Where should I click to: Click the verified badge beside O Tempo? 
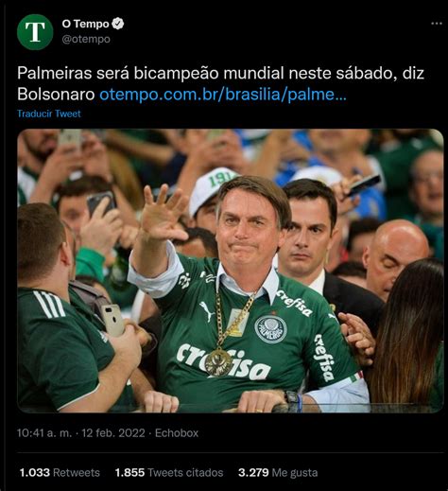118,24
